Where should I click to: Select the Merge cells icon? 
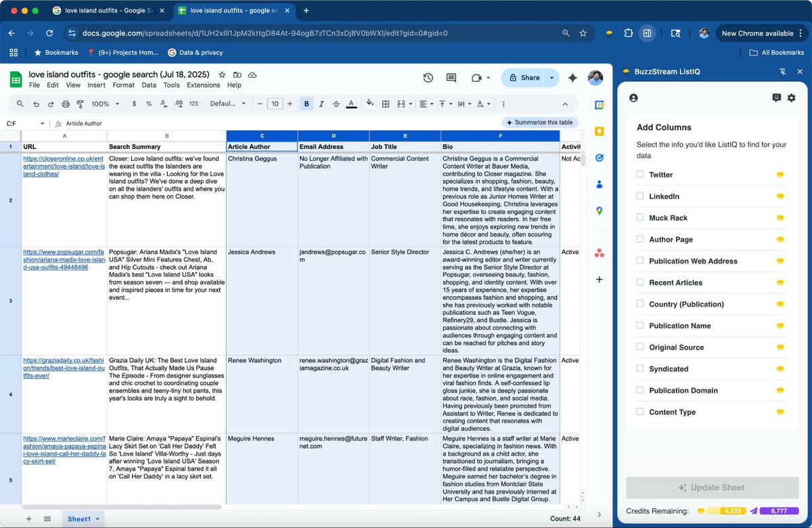coord(403,104)
